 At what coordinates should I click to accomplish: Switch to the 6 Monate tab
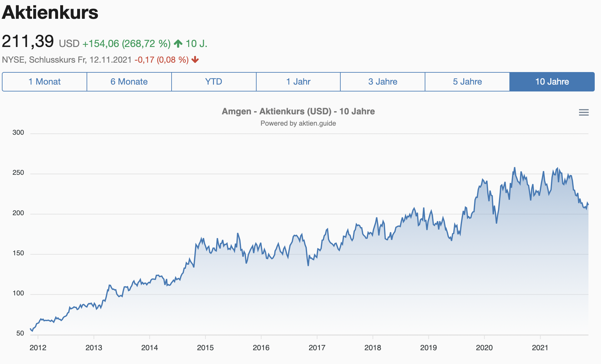[x=129, y=82]
